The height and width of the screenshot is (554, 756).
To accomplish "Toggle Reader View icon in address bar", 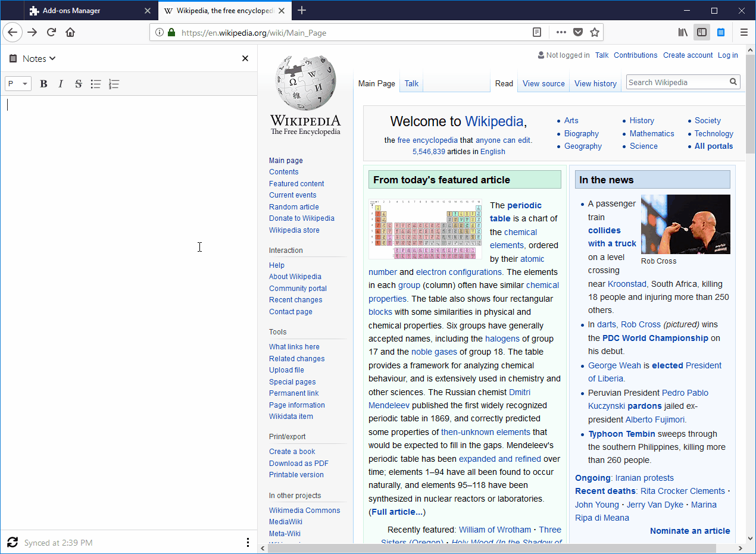I will [x=537, y=32].
